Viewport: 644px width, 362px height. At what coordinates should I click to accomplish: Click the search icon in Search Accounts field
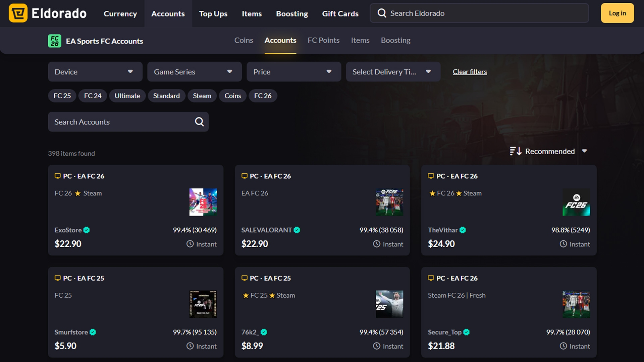tap(199, 122)
